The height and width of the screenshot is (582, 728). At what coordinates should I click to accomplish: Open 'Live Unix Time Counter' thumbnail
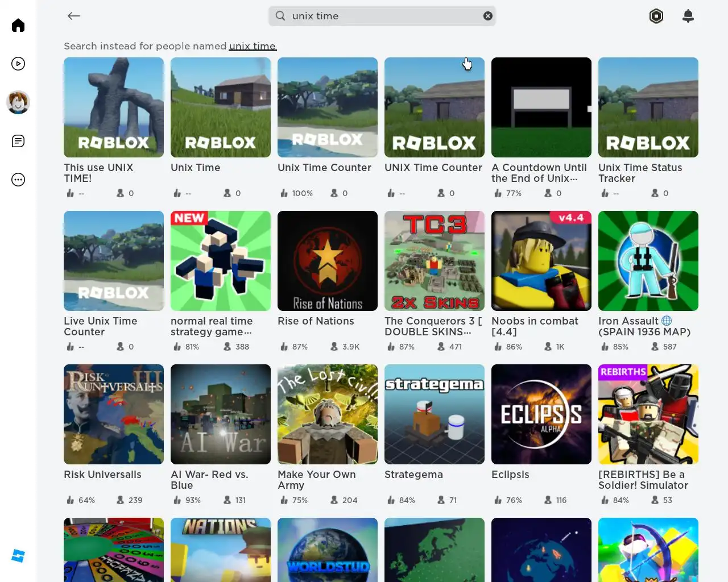click(x=114, y=261)
